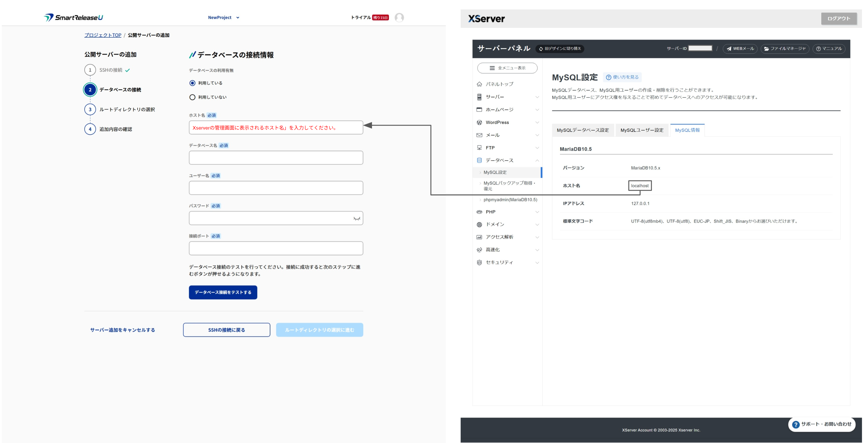The image size is (868, 443).
Task: Click the メール envelope icon
Action: point(479,135)
